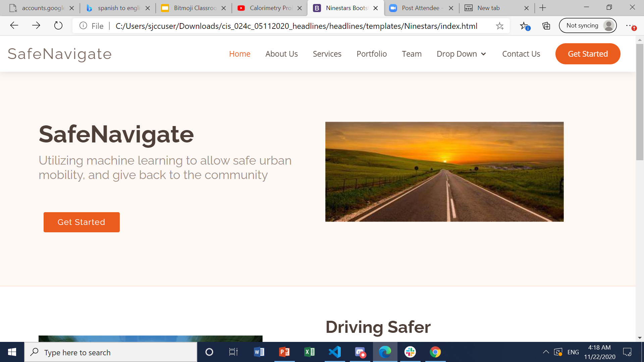View site information icon in address bar
The height and width of the screenshot is (362, 644).
tap(83, 26)
